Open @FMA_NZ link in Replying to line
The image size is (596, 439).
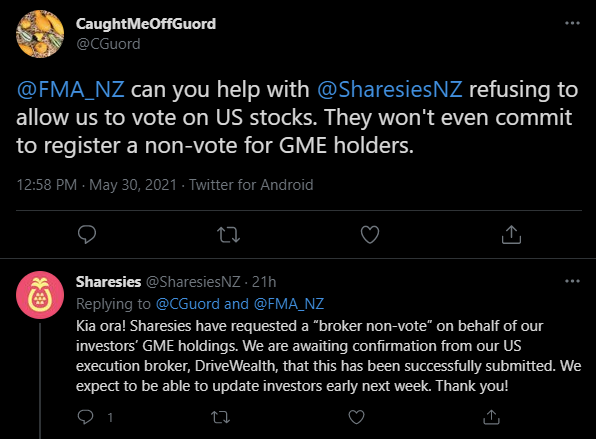(289, 304)
